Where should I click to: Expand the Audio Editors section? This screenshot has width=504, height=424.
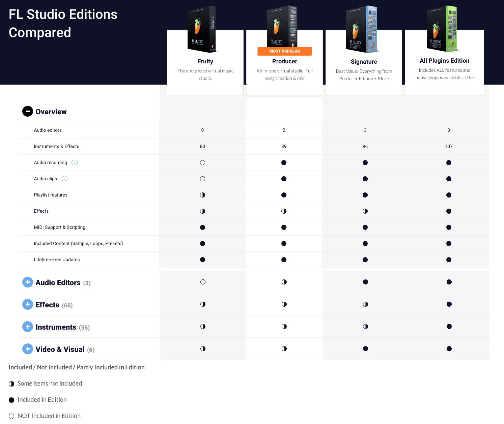(x=28, y=282)
